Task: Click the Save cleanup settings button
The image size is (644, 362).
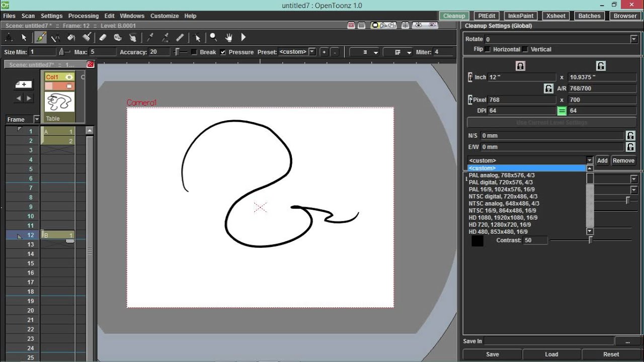Action: coord(493,354)
